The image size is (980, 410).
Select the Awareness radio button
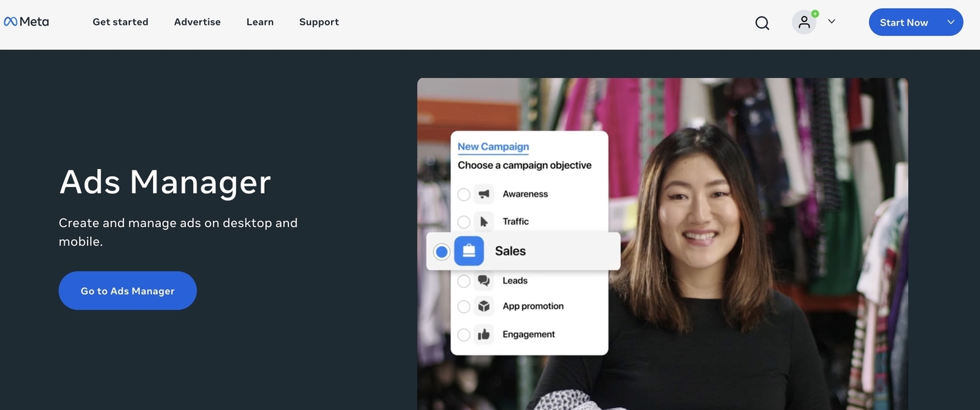pos(464,195)
